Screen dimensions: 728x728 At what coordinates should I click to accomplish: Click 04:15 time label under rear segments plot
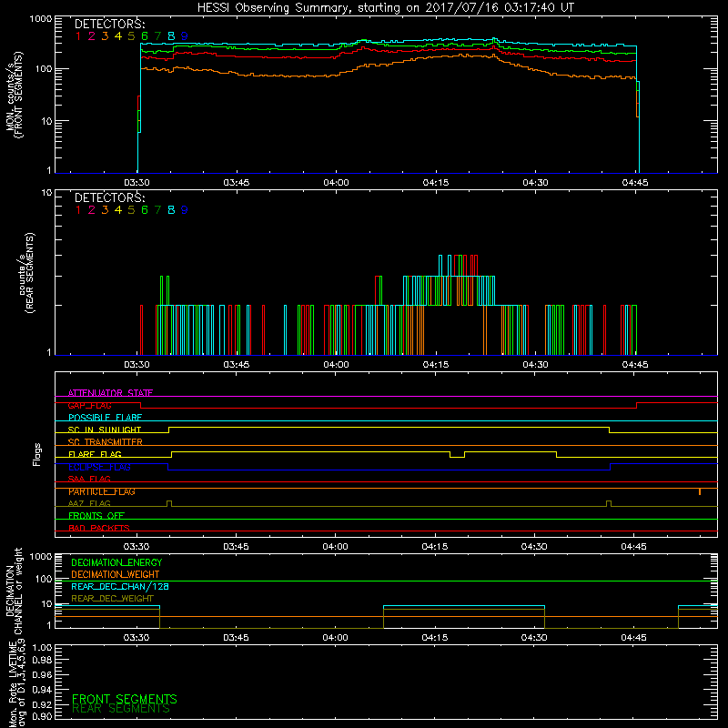pyautogui.click(x=436, y=365)
